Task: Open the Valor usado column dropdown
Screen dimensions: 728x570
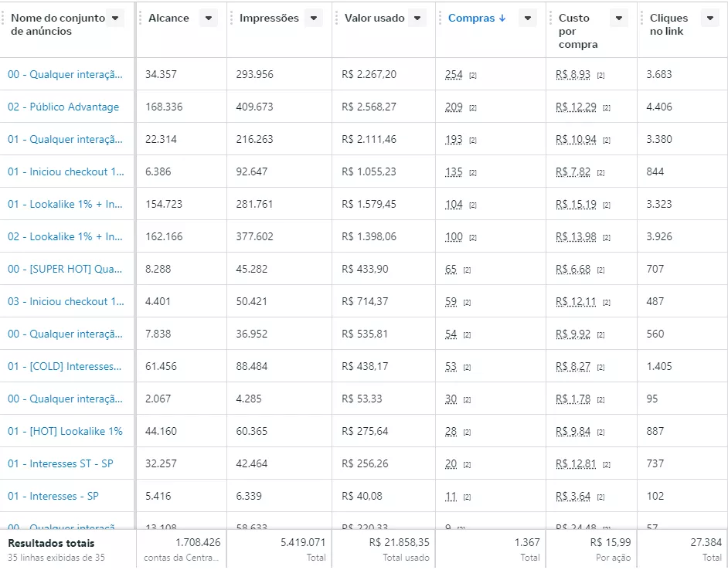Action: click(417, 19)
